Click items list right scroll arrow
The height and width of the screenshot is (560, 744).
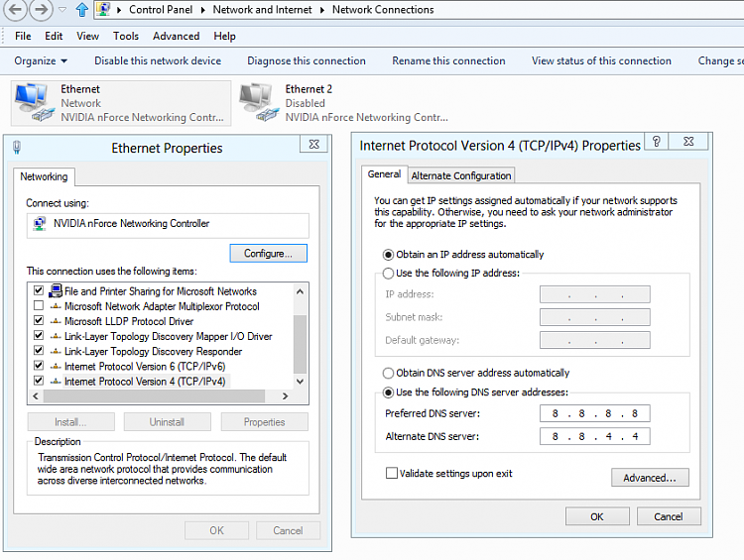coord(285,395)
